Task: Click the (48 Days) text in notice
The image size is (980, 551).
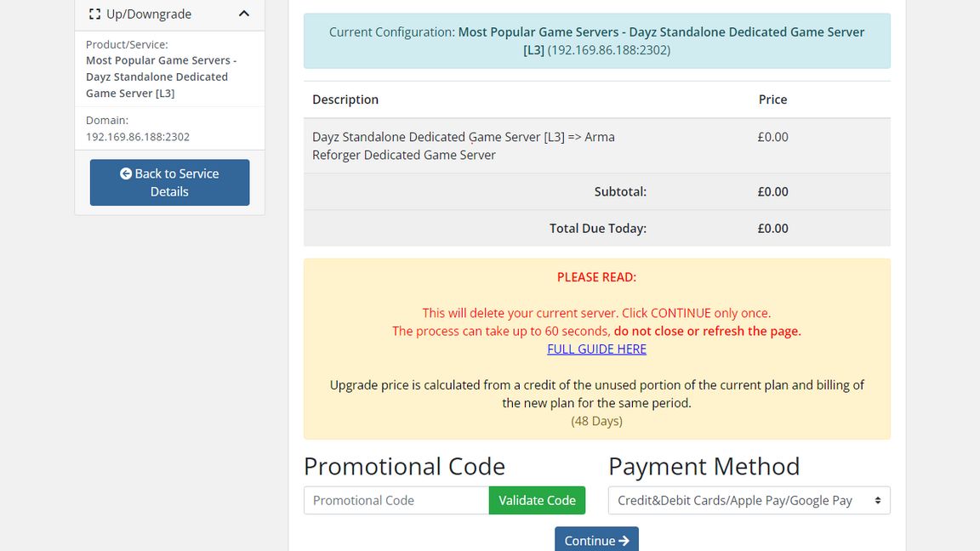Action: pos(596,421)
